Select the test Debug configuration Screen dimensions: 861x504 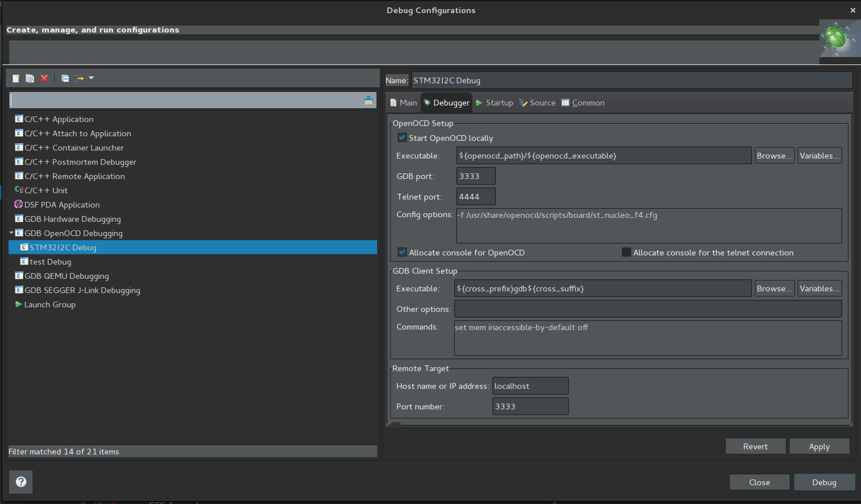(50, 262)
